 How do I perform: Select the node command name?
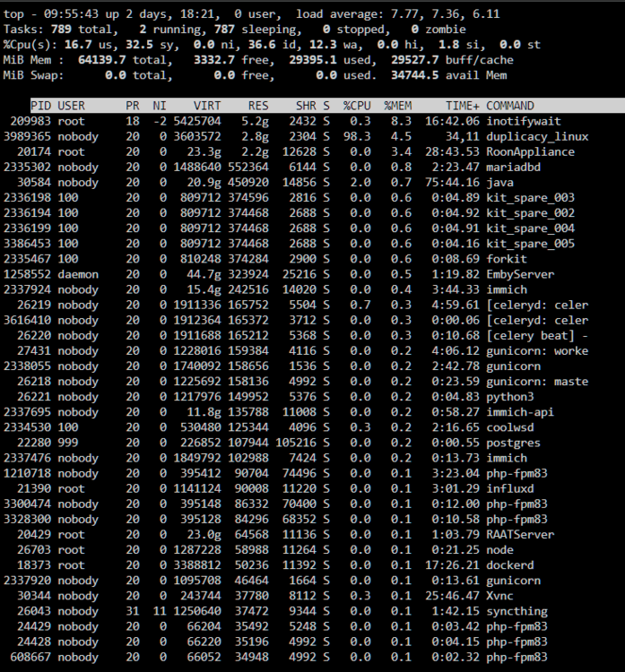499,550
